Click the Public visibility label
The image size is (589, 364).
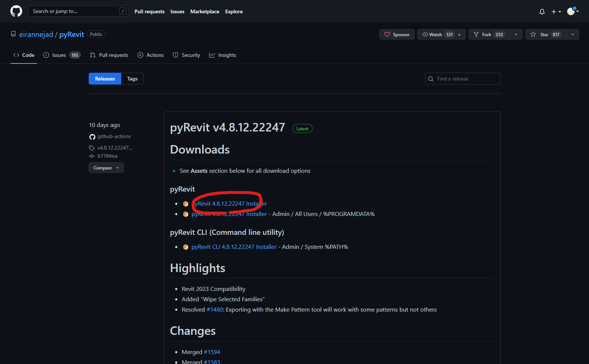(96, 34)
